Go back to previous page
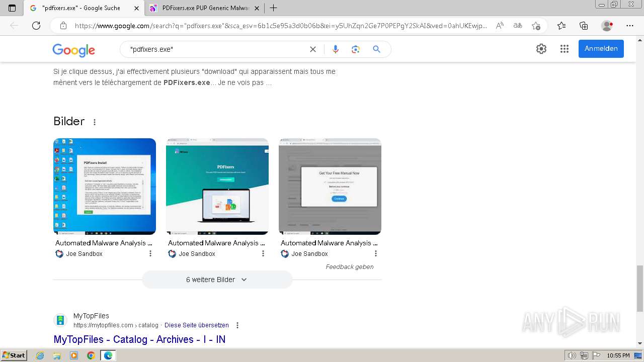Image resolution: width=644 pixels, height=362 pixels. pos(14,26)
